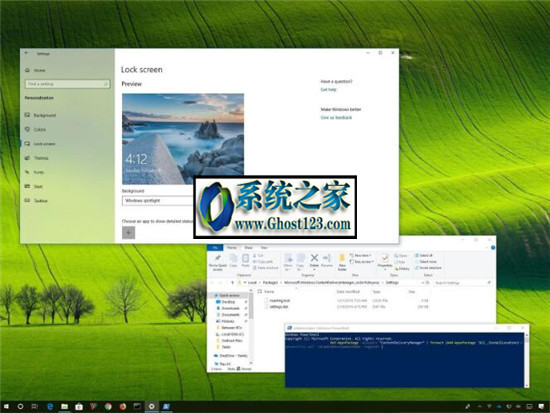Open Documents in Explorer navigation pane

point(228,315)
